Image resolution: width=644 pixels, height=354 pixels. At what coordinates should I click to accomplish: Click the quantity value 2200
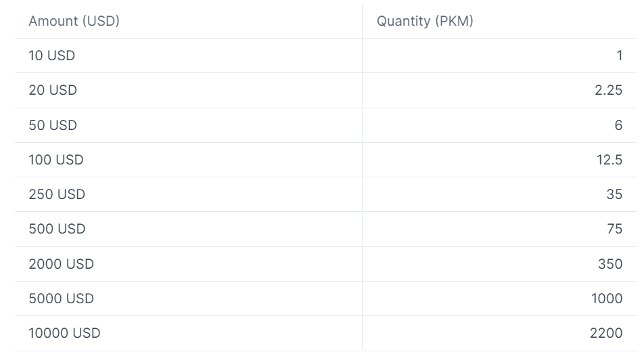606,332
